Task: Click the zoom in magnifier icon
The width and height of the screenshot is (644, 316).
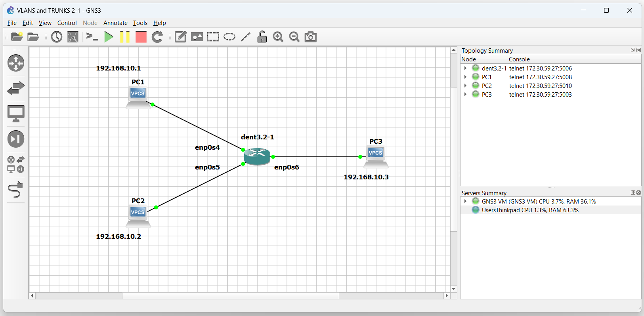Action: click(x=278, y=37)
